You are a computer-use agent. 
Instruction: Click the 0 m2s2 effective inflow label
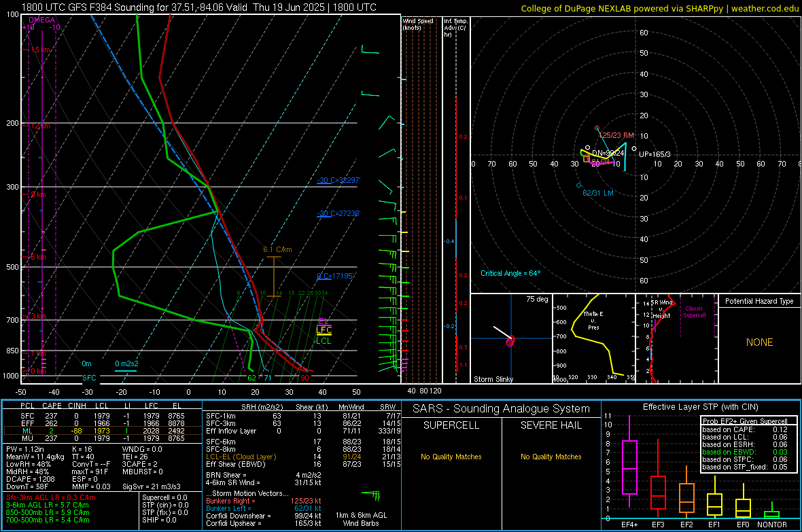point(126,363)
